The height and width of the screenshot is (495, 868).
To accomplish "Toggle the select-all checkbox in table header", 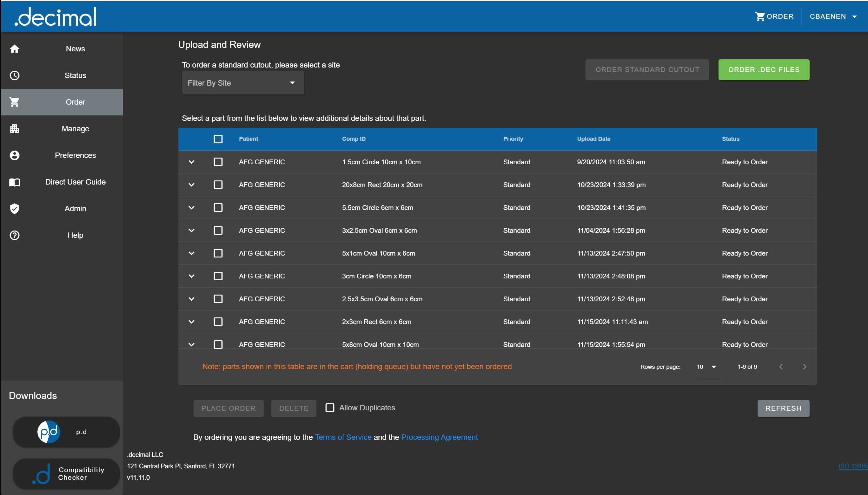I will click(x=218, y=139).
